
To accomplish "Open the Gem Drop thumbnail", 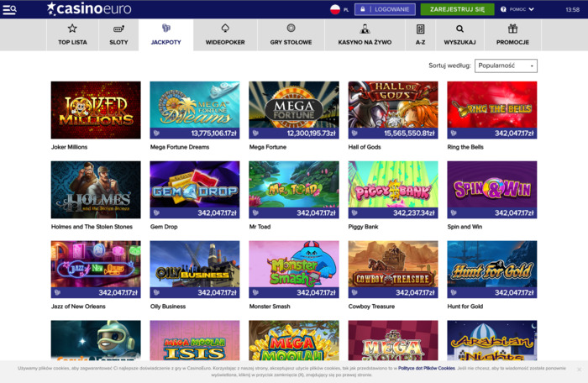I will 195,190.
